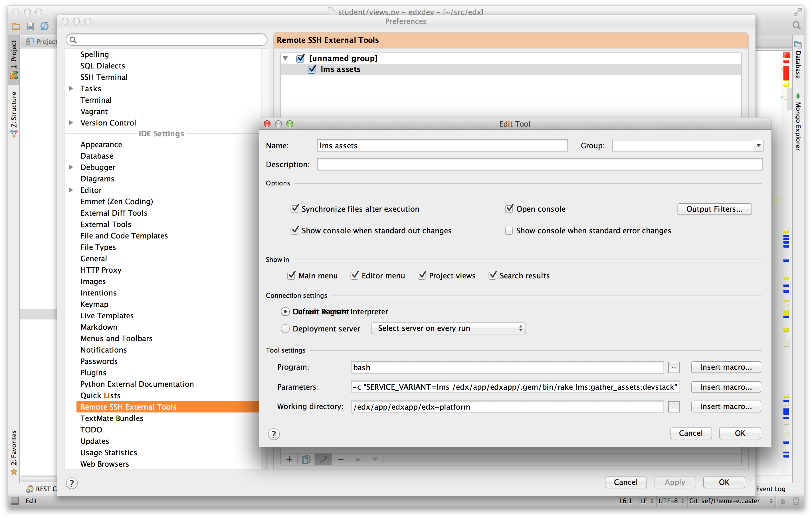Expand the Tasks settings node
Viewport: 812px width, 518px height.
pos(71,89)
